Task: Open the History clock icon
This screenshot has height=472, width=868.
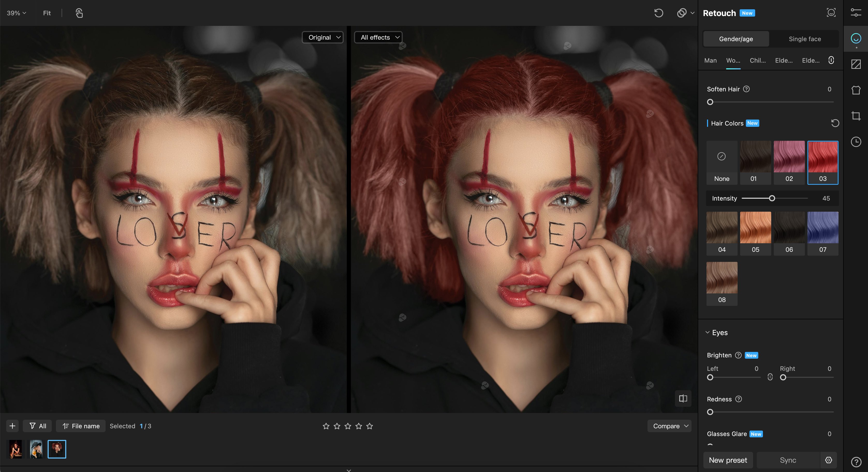Action: click(x=856, y=142)
